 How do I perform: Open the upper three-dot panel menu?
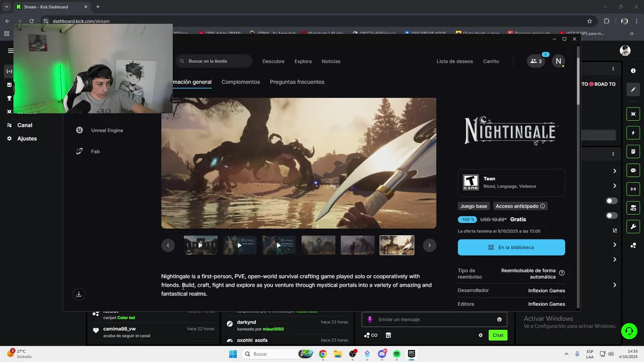coord(613,69)
